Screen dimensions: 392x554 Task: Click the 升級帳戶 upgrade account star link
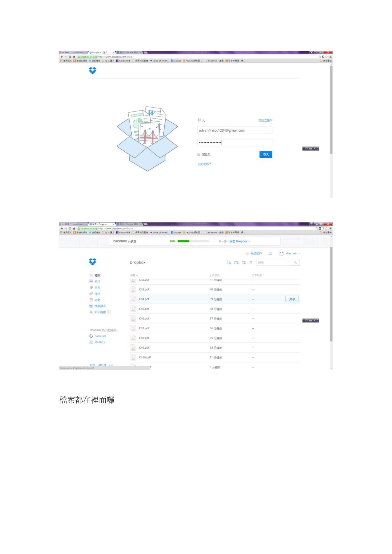(x=254, y=253)
